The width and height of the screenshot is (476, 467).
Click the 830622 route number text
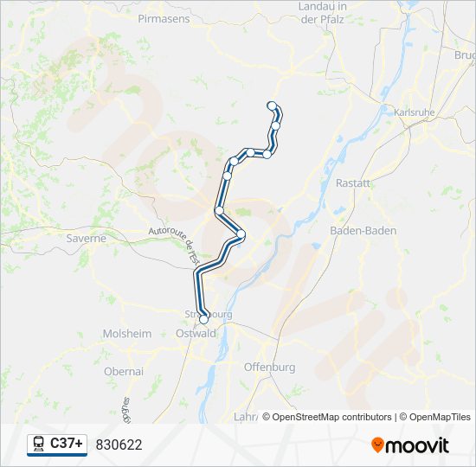pyautogui.click(x=119, y=445)
